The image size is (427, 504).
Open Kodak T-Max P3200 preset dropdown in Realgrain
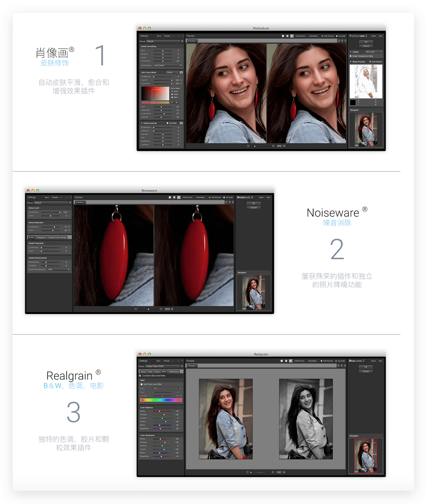click(x=164, y=366)
